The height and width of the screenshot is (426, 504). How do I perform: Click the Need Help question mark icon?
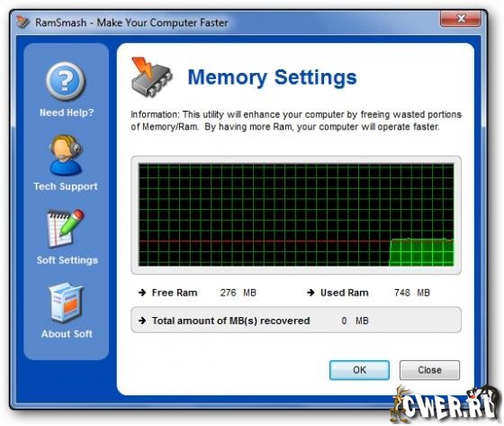(66, 81)
